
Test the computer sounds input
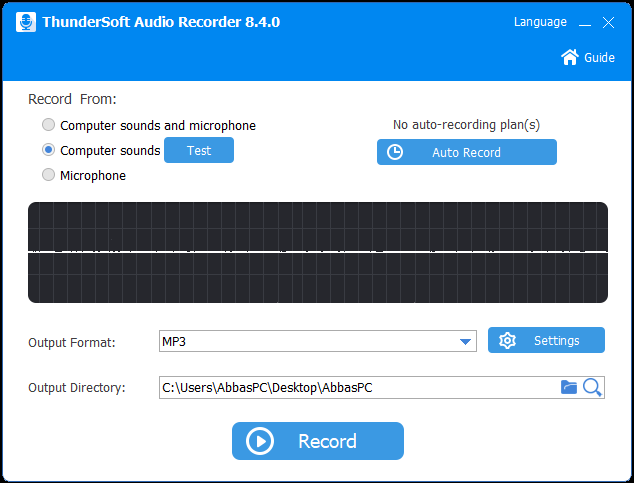point(199,150)
